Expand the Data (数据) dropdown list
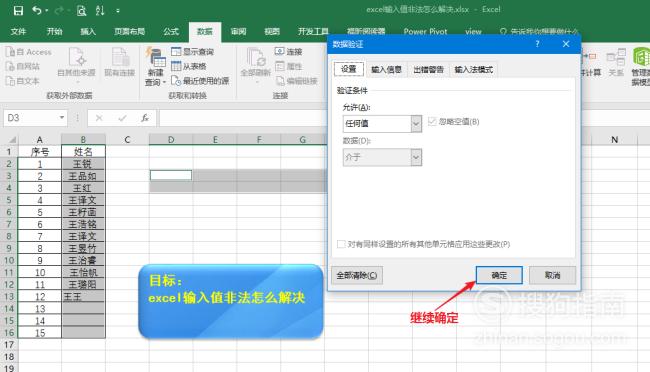 [x=416, y=158]
